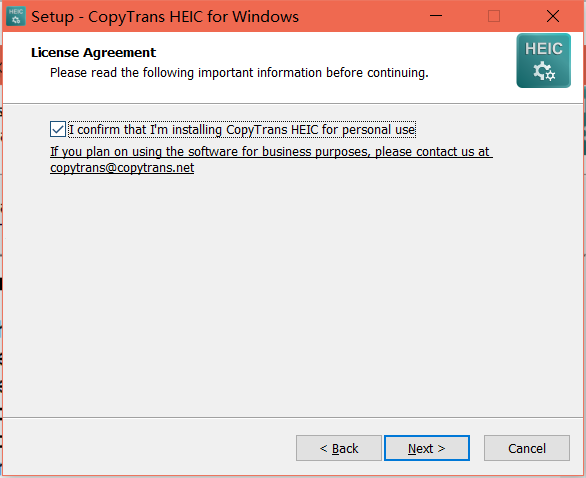Click the 'Setup - CopyTrans HEIC for Windows' title
The height and width of the screenshot is (478, 586).
(x=165, y=17)
